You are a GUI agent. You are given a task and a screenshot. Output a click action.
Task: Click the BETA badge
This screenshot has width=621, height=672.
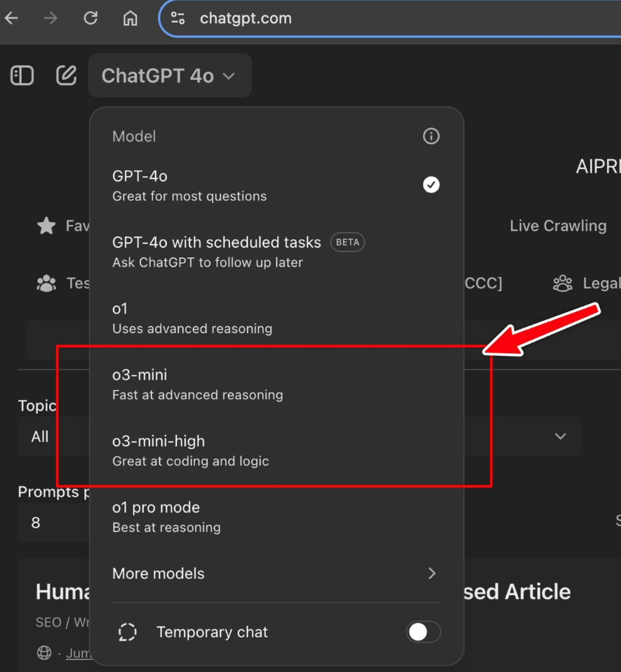(347, 242)
